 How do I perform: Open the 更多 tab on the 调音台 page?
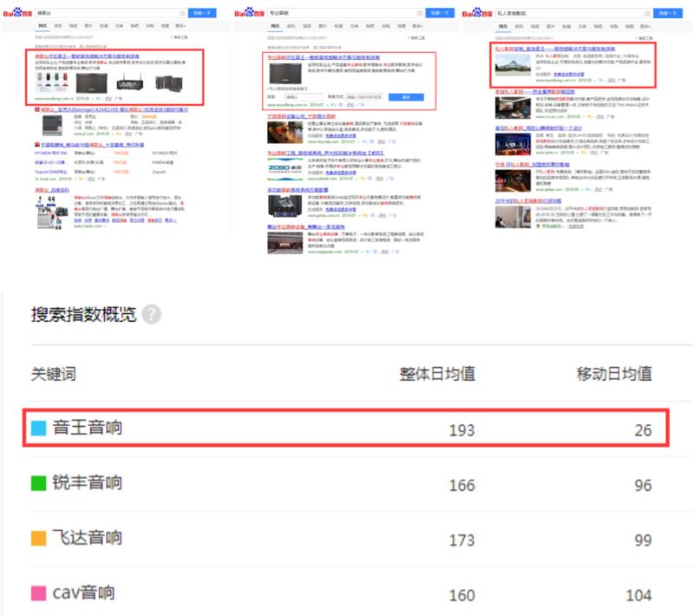(180, 26)
